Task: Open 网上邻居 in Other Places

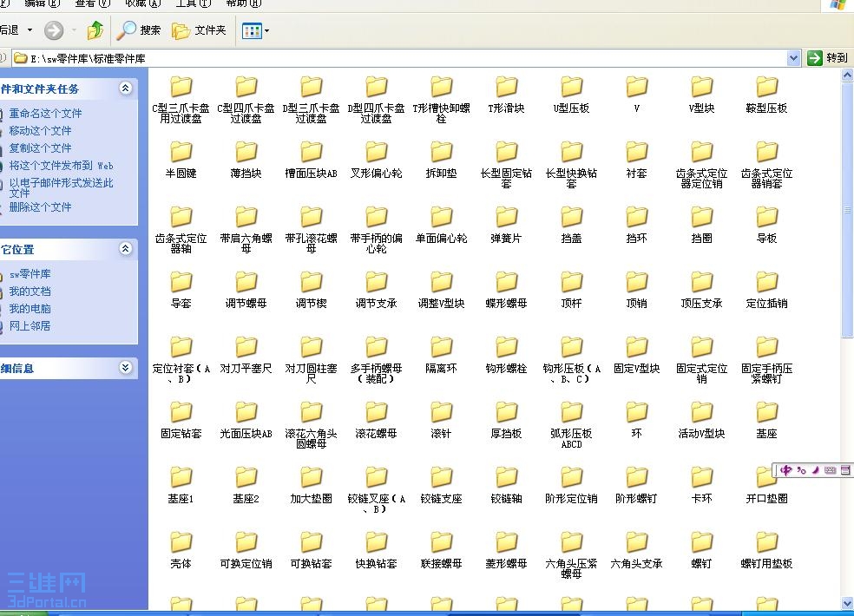Action: 30,326
